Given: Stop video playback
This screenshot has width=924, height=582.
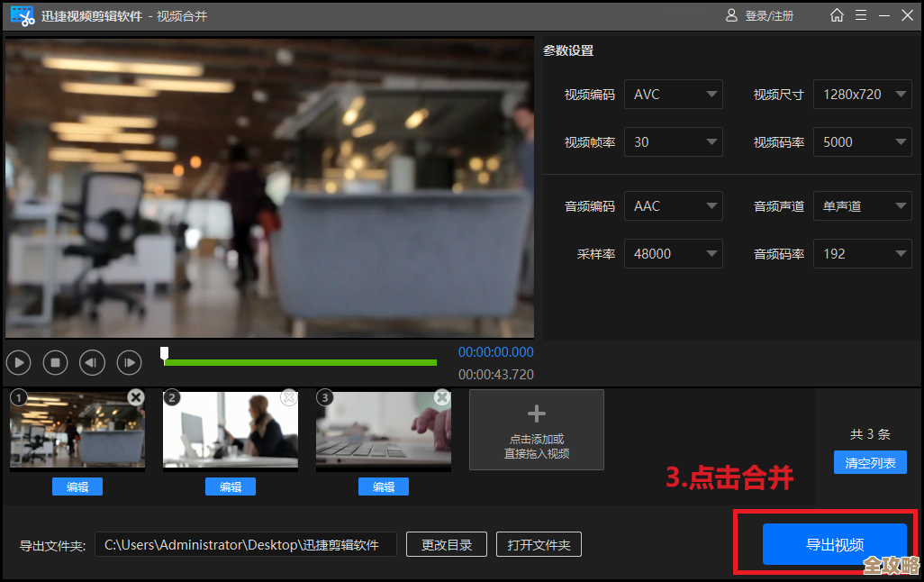Looking at the screenshot, I should pos(55,362).
